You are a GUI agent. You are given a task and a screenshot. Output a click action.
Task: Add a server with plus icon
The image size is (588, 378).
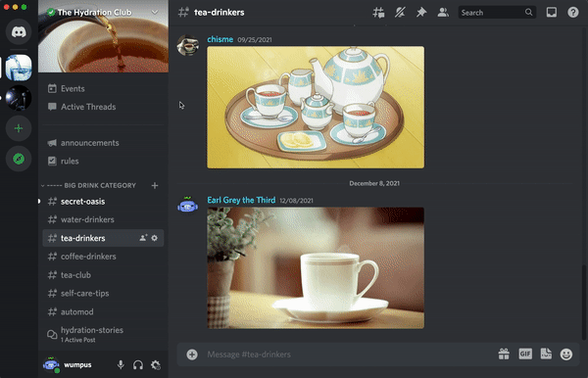click(x=19, y=128)
